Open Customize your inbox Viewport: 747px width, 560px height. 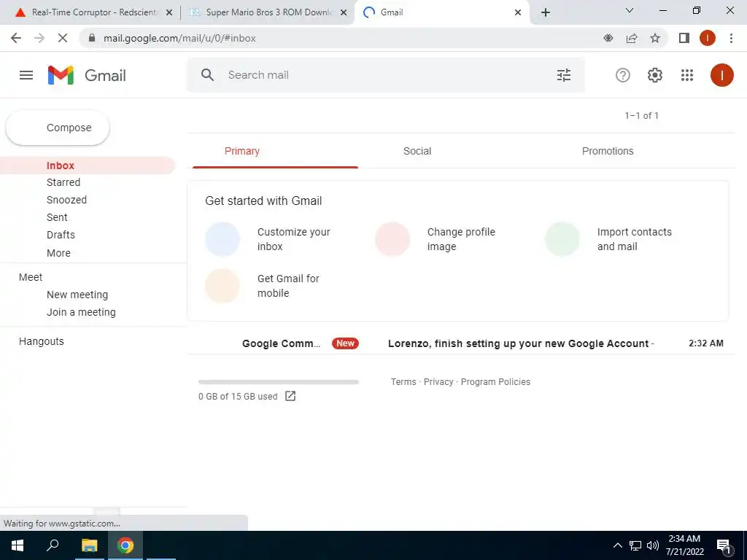point(275,239)
